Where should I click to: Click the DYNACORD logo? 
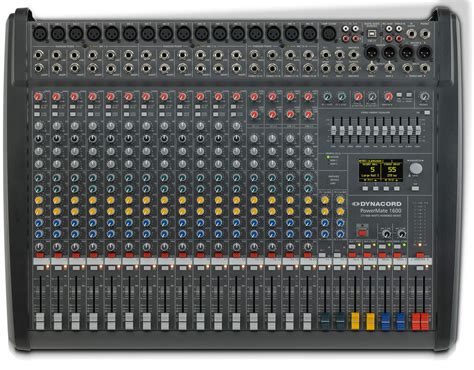click(377, 204)
